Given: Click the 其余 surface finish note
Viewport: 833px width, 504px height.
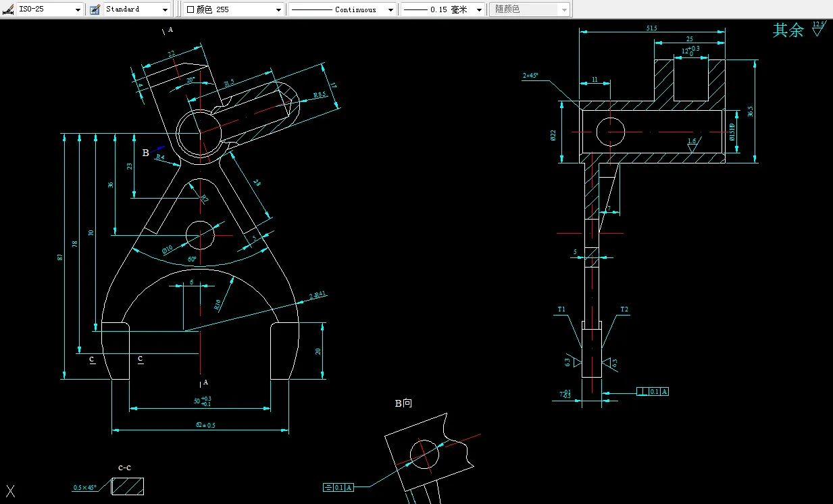Looking at the screenshot, I should (788, 30).
